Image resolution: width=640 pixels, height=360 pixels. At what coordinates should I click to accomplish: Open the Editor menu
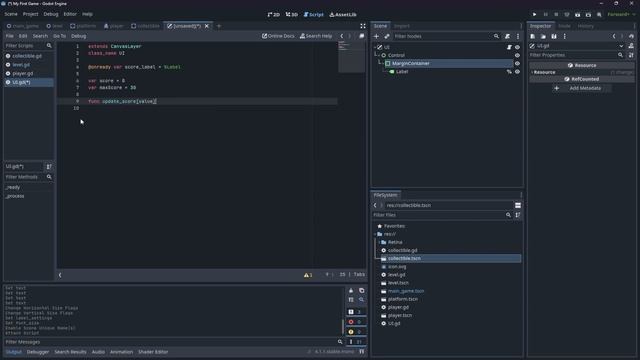click(x=70, y=14)
